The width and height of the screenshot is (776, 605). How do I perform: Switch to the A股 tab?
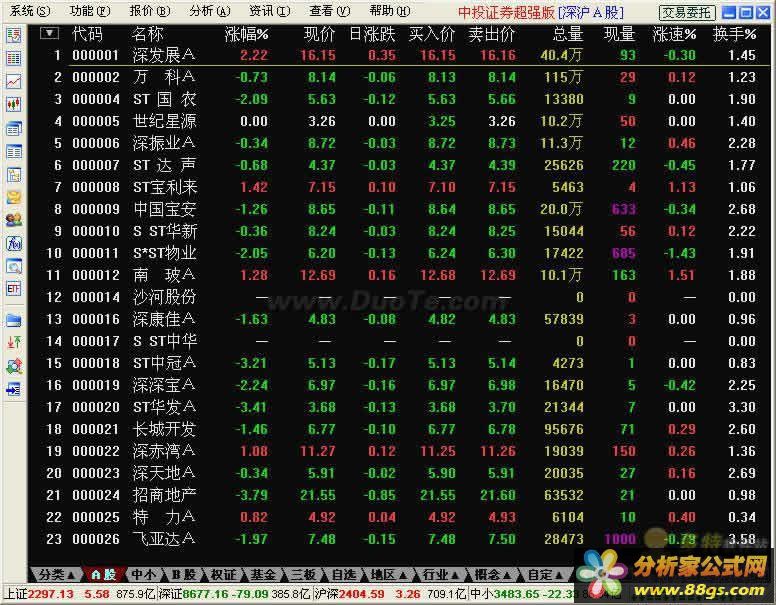pyautogui.click(x=104, y=575)
